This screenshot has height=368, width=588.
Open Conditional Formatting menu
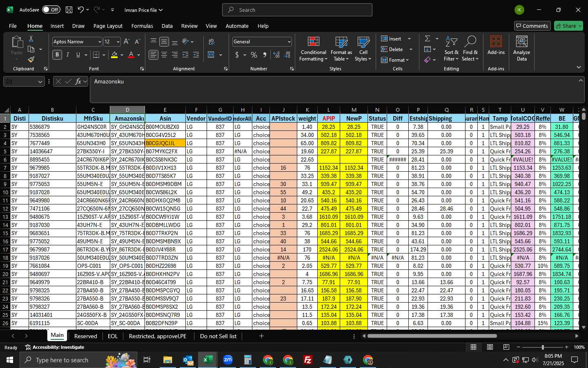[313, 49]
